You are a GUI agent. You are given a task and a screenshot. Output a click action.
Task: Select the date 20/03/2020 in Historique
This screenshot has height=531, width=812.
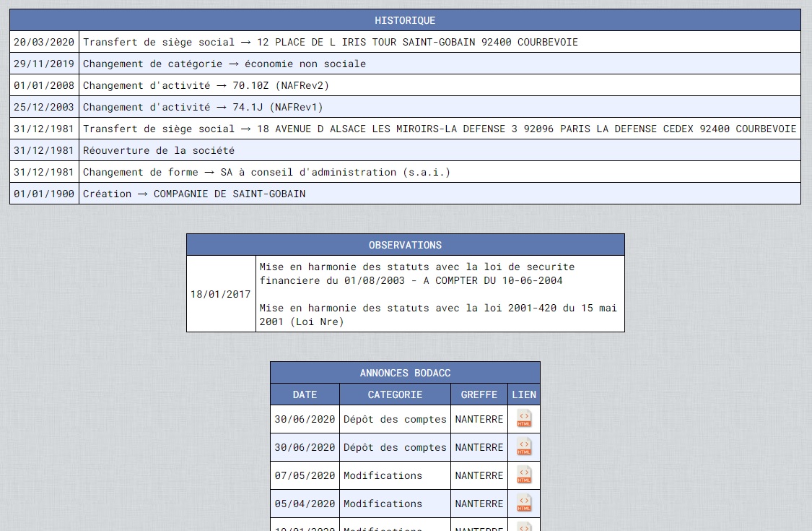pos(44,42)
